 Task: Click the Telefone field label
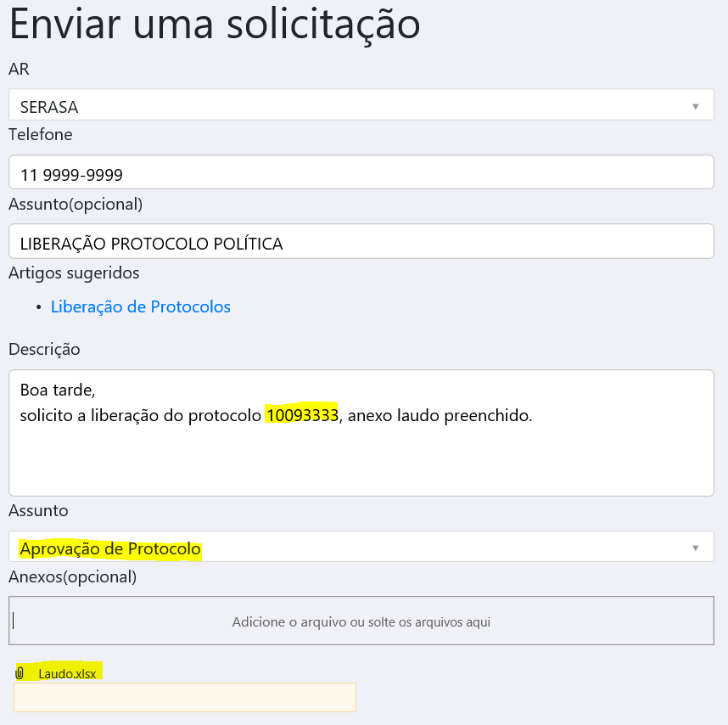point(41,134)
